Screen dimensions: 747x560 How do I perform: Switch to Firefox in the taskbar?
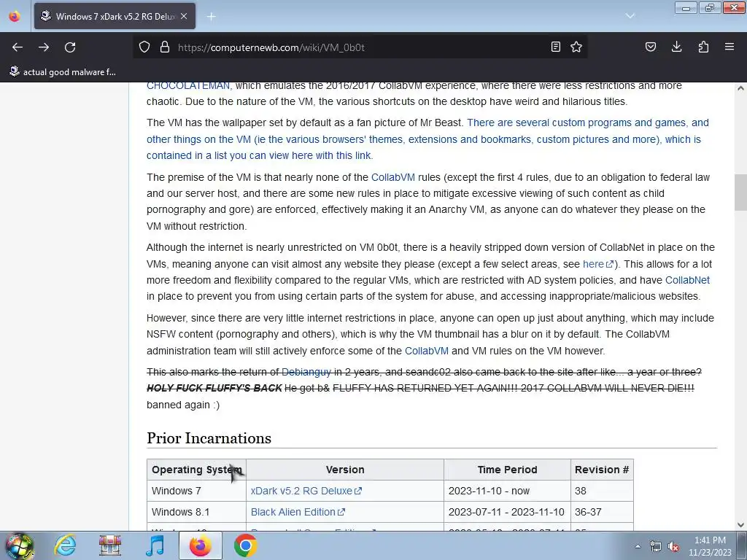tap(200, 545)
